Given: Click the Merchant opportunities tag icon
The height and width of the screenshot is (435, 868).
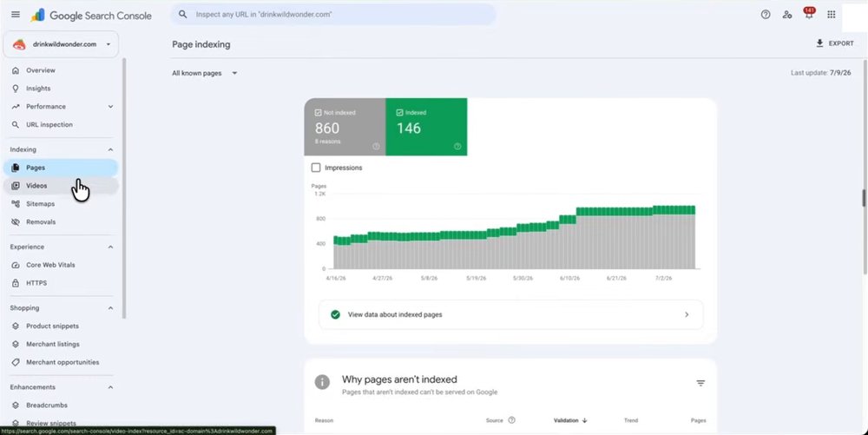Looking at the screenshot, I should [x=16, y=363].
